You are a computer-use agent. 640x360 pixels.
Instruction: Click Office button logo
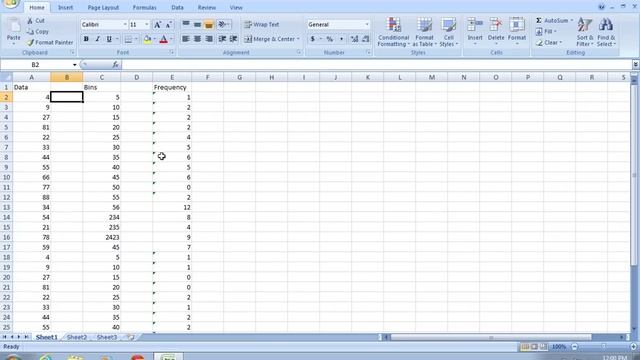11,3
